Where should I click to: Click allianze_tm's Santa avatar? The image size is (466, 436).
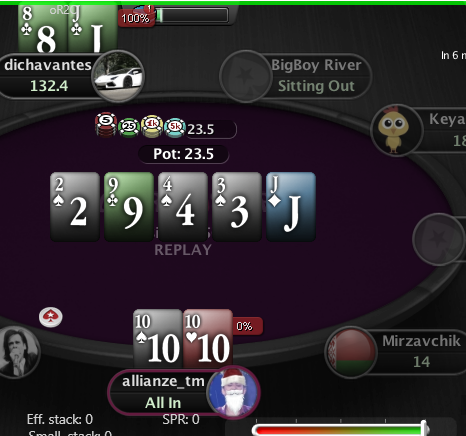click(x=233, y=392)
